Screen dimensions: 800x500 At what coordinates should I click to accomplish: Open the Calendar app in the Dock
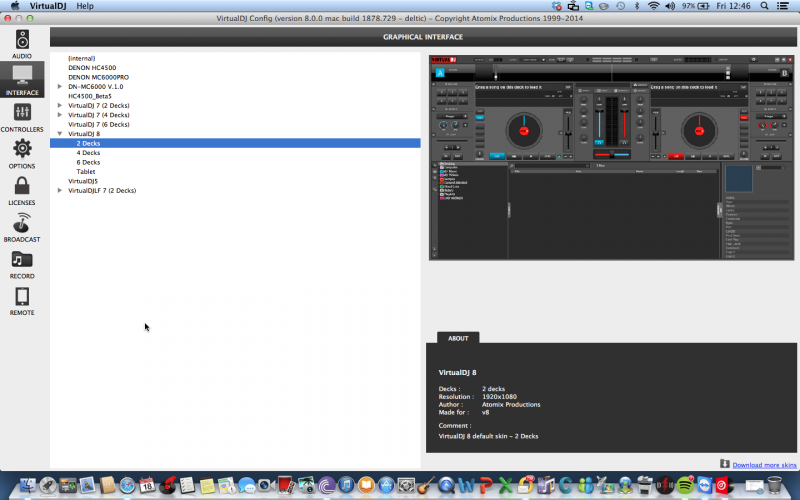147,485
